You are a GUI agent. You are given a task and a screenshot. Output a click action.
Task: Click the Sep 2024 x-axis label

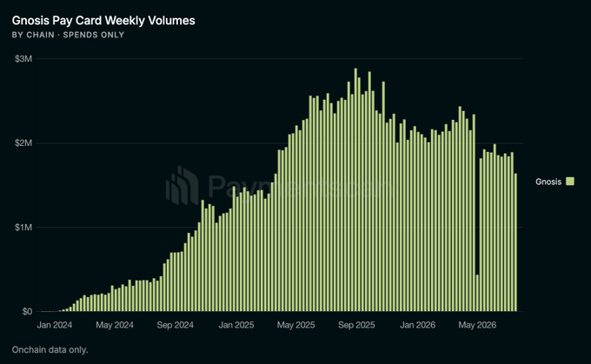tap(176, 325)
